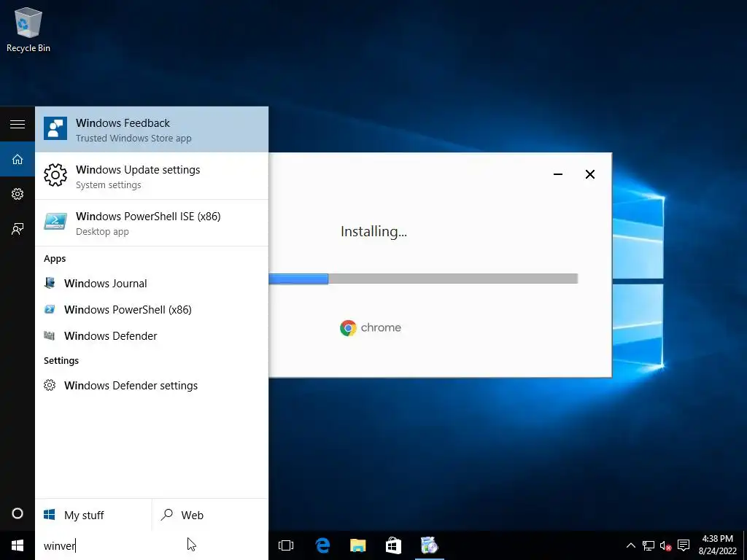
Task: Click the search box containing winver
Action: click(x=152, y=545)
